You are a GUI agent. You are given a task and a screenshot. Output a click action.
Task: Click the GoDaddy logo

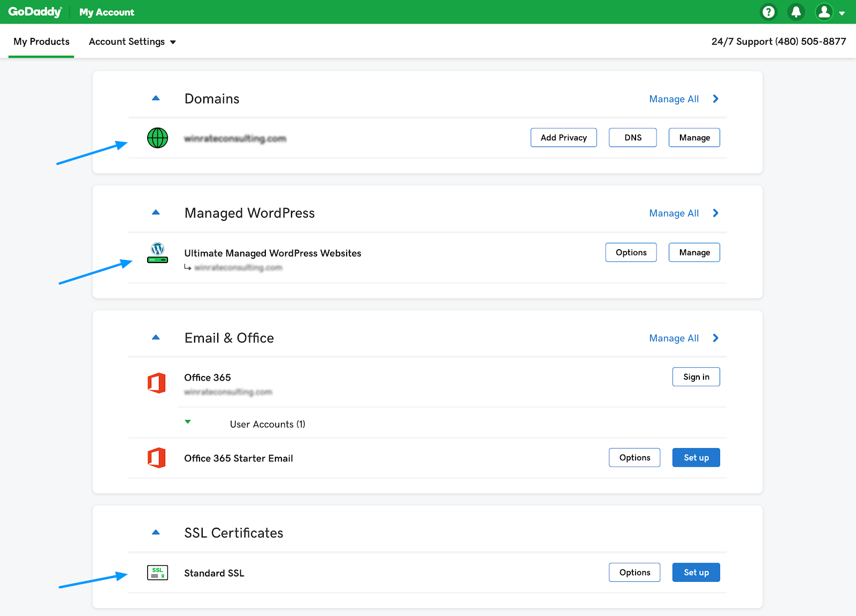35,12
